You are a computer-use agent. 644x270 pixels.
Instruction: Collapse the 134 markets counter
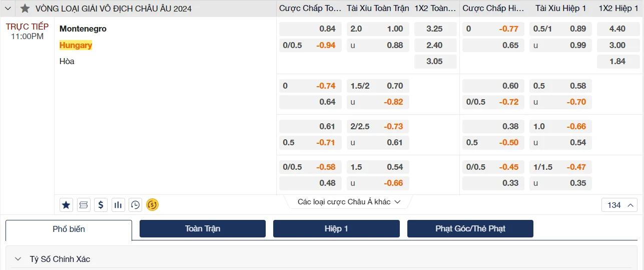(x=619, y=205)
